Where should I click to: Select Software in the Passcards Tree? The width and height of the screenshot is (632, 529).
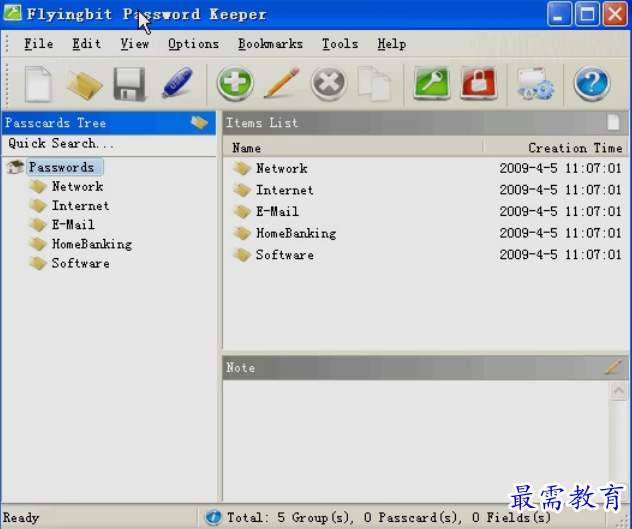[81, 263]
